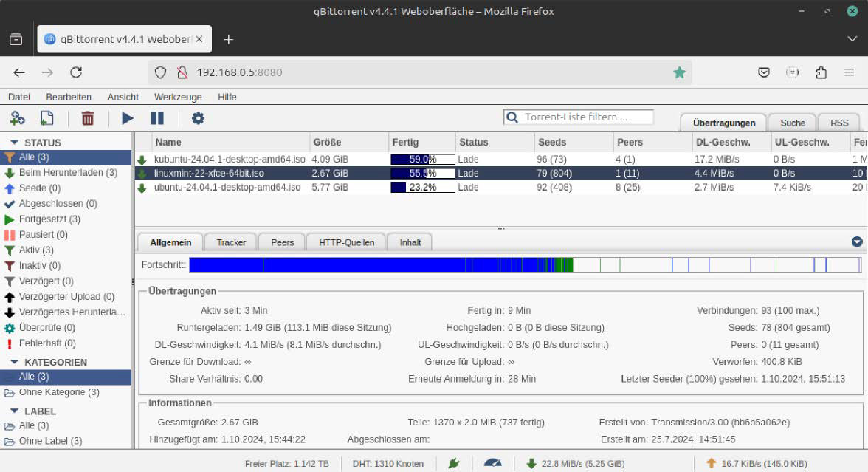
Task: Click the download speed status arrow
Action: [x=531, y=464]
